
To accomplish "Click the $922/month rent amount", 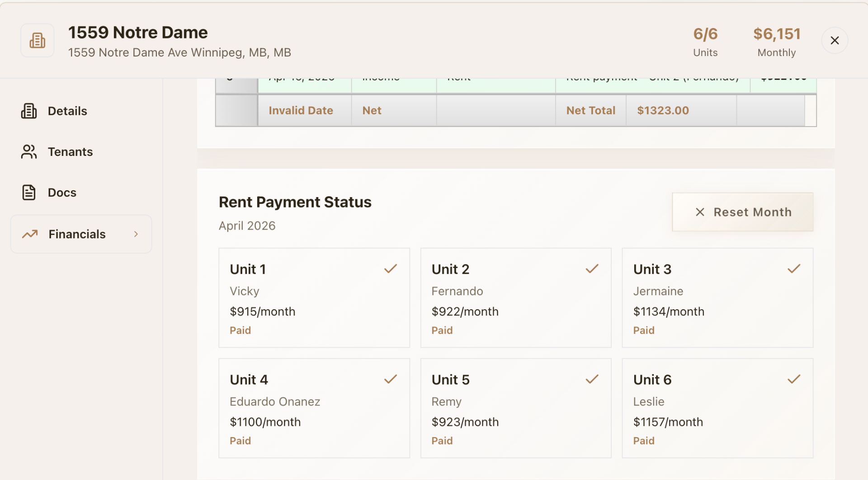I will coord(465,311).
